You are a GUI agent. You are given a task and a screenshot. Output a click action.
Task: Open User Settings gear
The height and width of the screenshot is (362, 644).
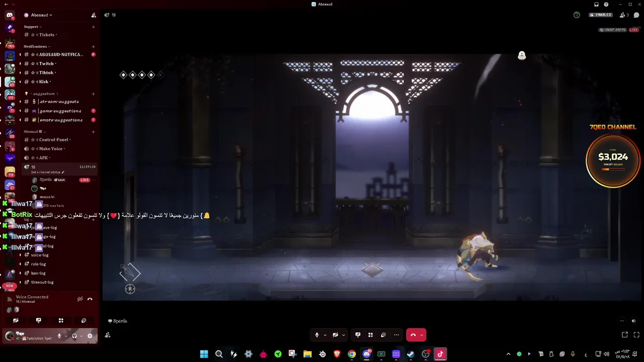pos(90,336)
